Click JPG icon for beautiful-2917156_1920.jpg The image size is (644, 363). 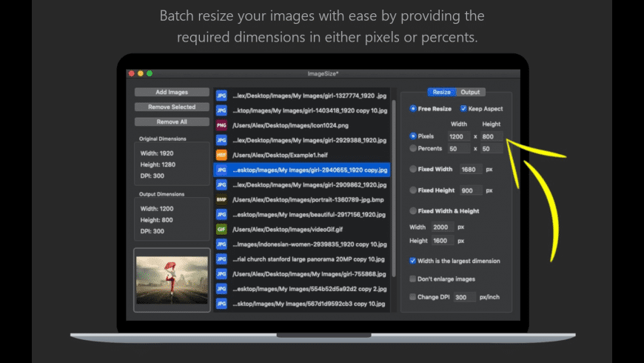click(221, 215)
